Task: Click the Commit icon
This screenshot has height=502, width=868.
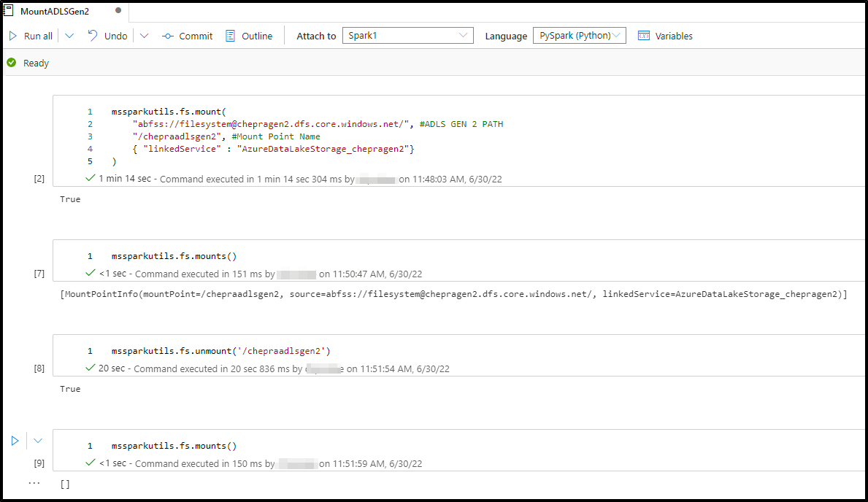Action: click(x=168, y=36)
